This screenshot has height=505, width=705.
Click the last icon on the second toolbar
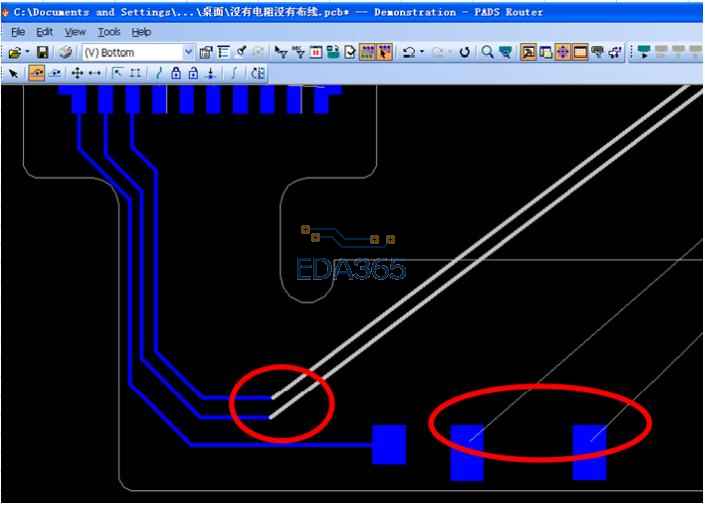tap(258, 73)
